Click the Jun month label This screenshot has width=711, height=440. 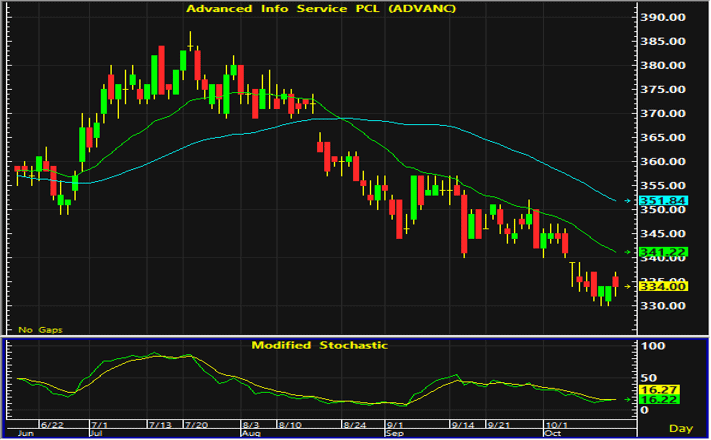coord(25,433)
